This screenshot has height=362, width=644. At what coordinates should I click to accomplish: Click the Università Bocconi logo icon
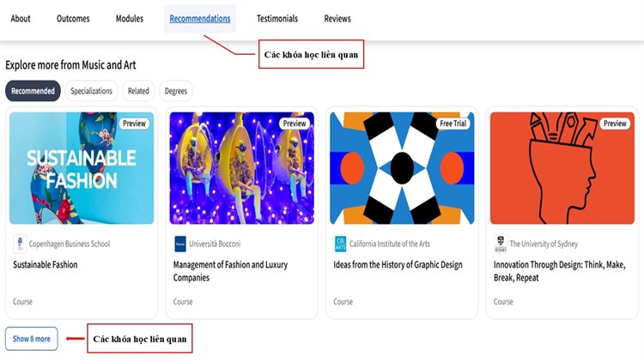point(180,244)
